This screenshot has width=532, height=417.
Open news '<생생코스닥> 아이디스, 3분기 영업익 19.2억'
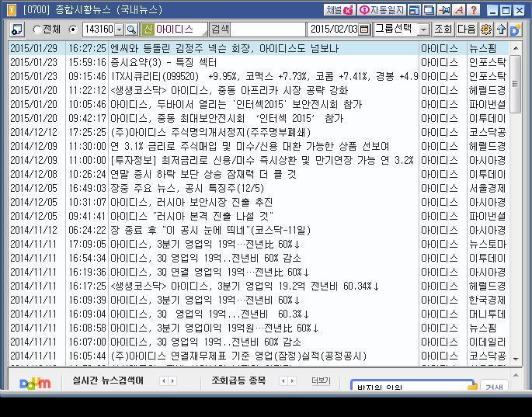(259, 287)
